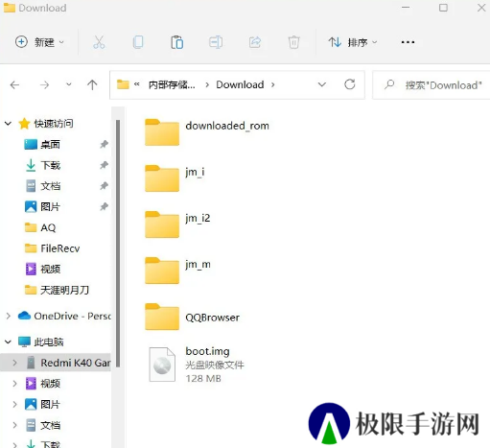Click the Copy icon in the toolbar

point(138,42)
